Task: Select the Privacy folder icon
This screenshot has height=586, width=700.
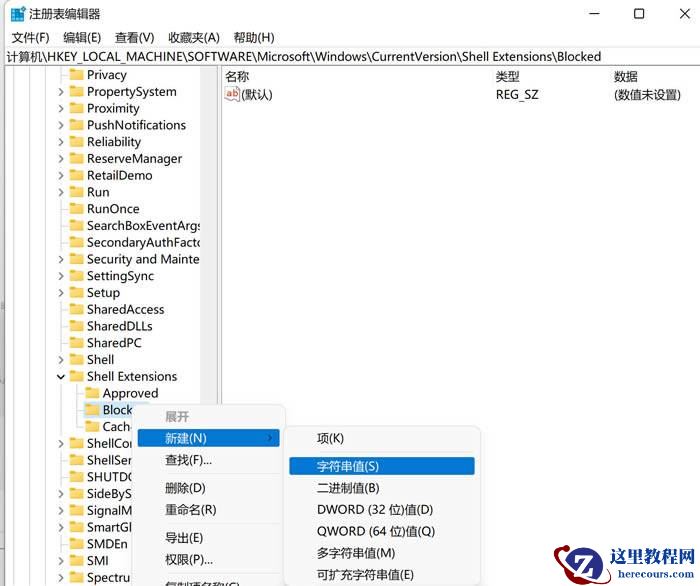Action: point(77,75)
